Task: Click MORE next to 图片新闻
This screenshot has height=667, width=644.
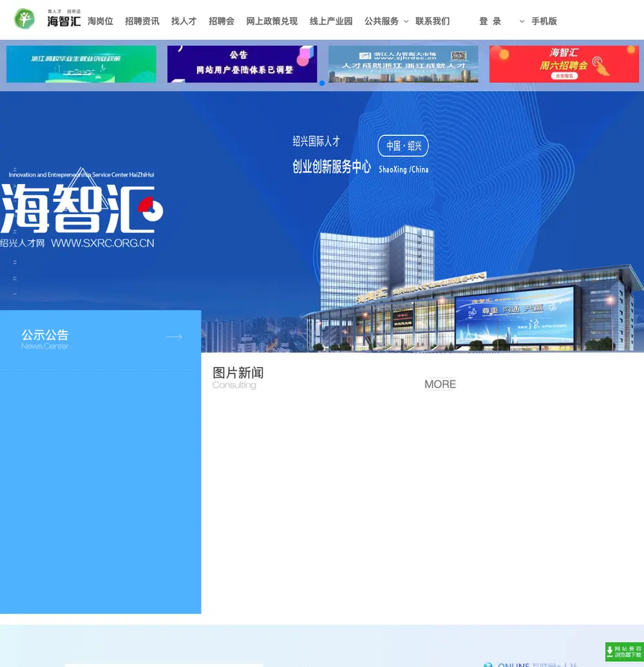Action: [x=440, y=384]
